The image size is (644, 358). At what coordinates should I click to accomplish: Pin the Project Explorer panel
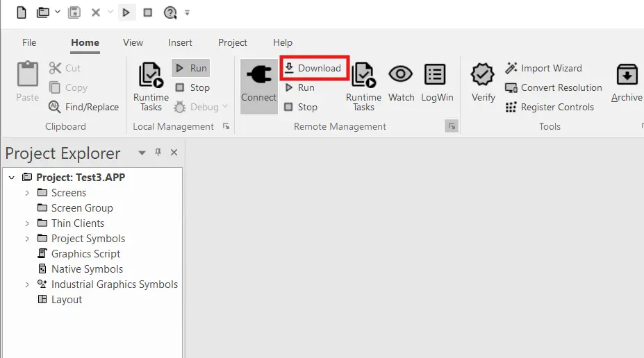pos(158,153)
